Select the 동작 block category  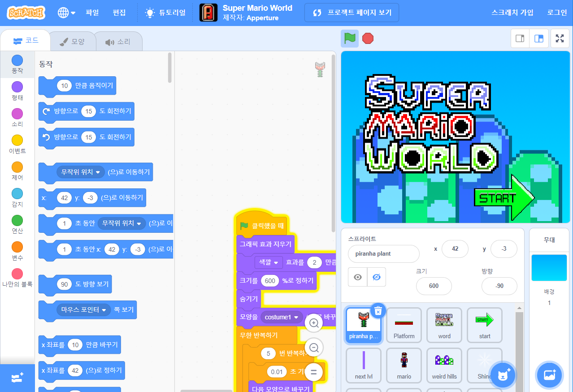tap(17, 65)
